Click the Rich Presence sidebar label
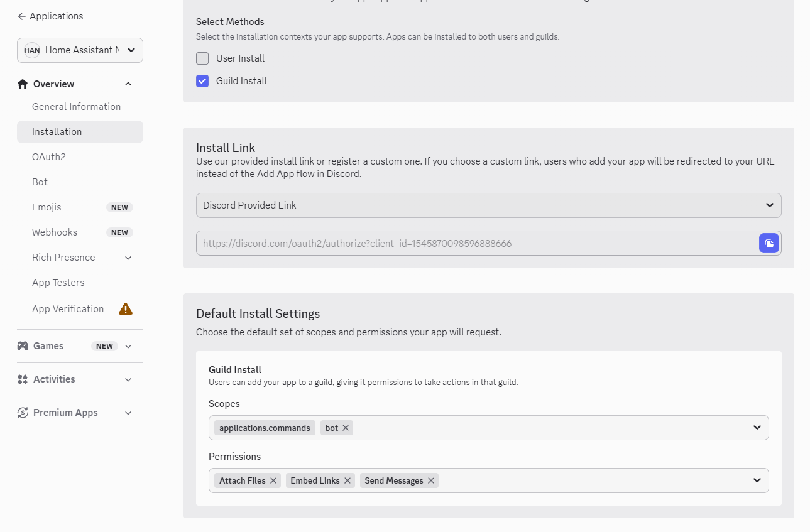This screenshot has width=810, height=532. (x=63, y=258)
